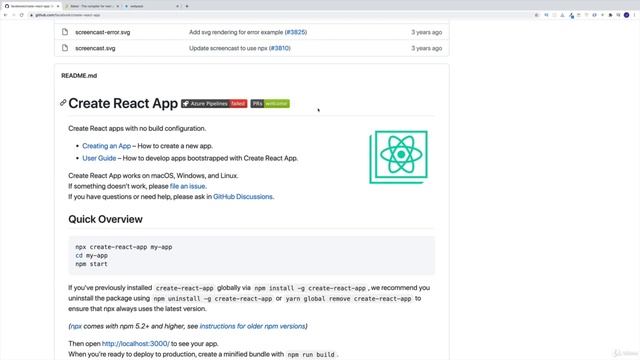Open the GitHub Discussions link
Viewport: 640px width, 360px height.
(243, 197)
